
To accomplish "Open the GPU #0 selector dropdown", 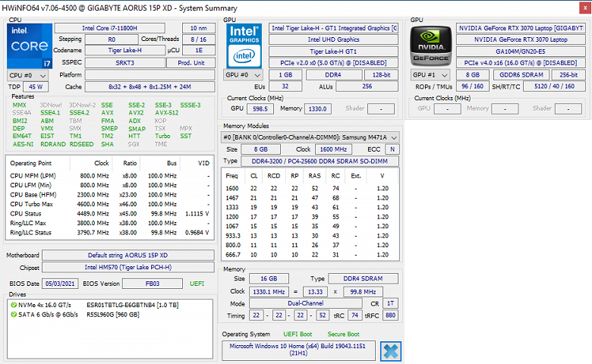I will (244, 75).
